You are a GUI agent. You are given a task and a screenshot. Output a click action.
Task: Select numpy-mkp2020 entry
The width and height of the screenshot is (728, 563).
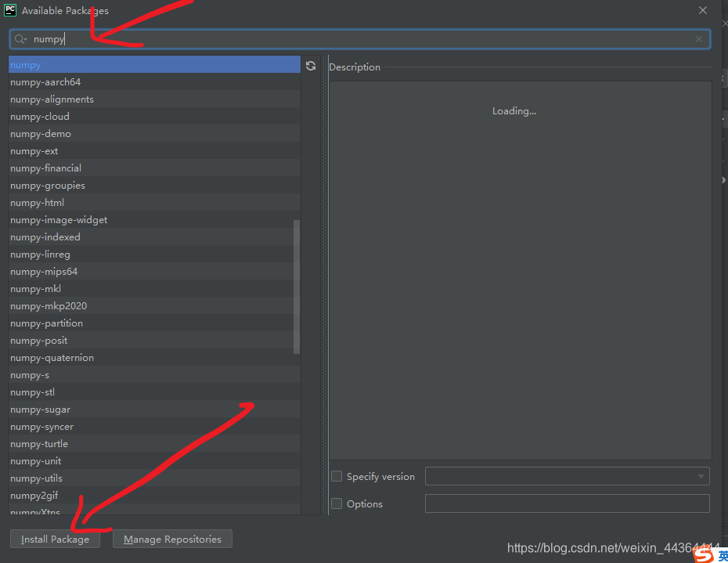click(x=155, y=305)
